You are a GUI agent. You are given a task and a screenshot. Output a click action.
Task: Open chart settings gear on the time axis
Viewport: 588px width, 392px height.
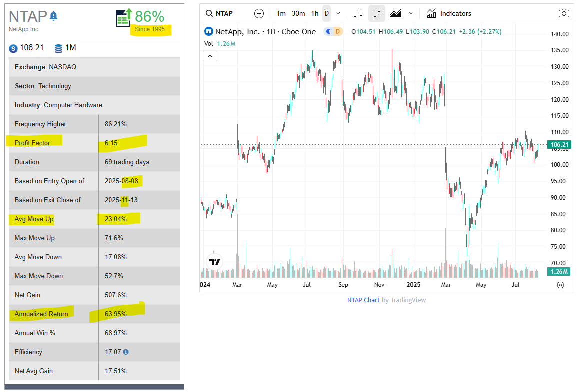coord(560,285)
